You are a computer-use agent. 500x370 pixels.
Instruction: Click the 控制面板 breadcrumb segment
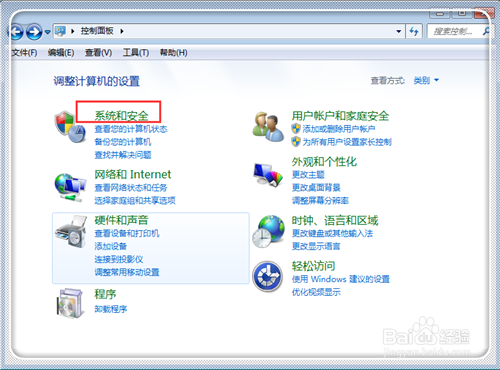click(97, 31)
